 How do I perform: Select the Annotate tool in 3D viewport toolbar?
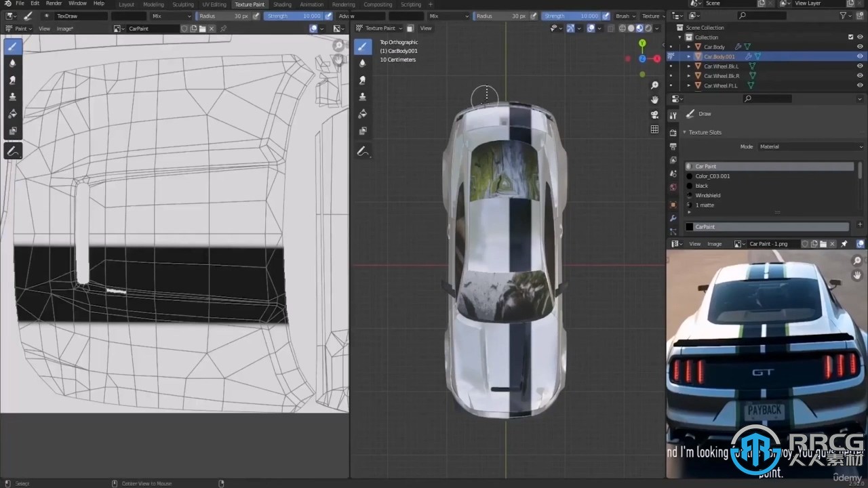tap(363, 151)
